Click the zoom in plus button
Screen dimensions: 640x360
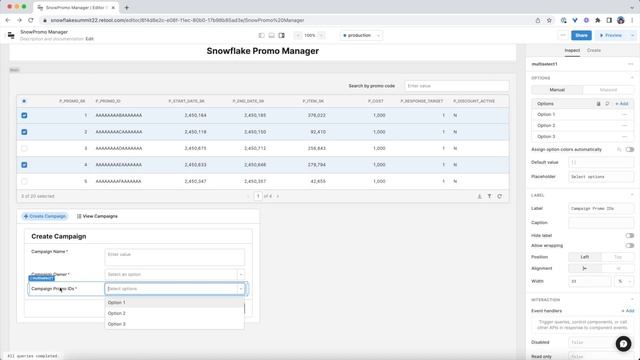click(x=322, y=36)
